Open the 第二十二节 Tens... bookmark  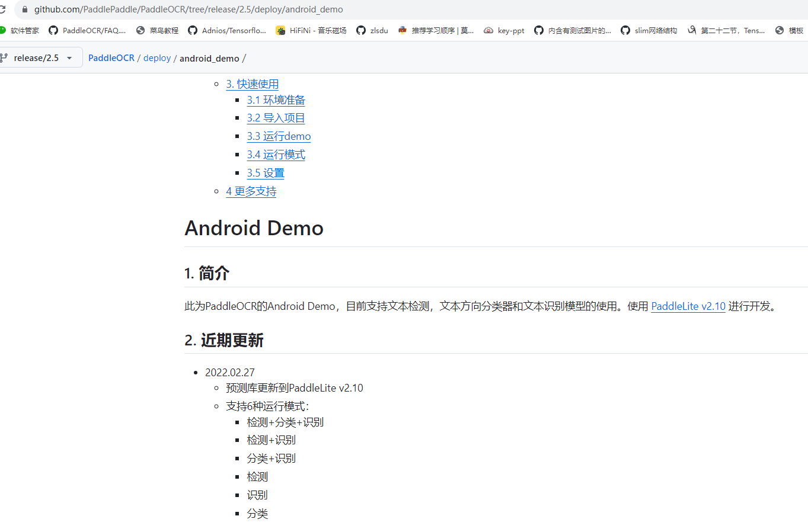[x=726, y=30]
